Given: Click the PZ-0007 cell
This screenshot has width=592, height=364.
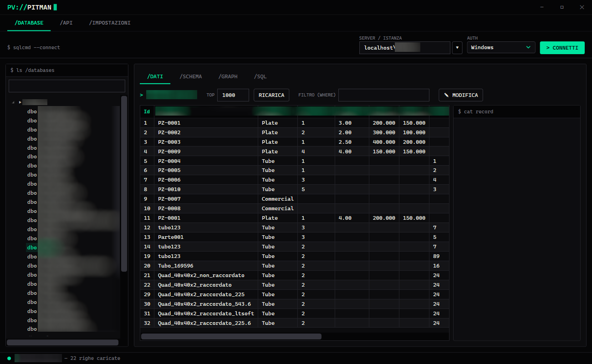Looking at the screenshot, I should coord(207,199).
